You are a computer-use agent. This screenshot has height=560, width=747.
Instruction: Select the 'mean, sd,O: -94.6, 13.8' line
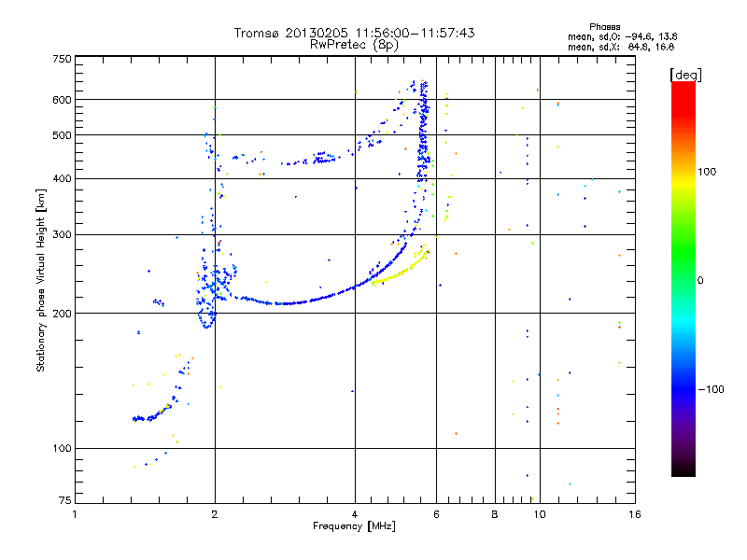(622, 36)
